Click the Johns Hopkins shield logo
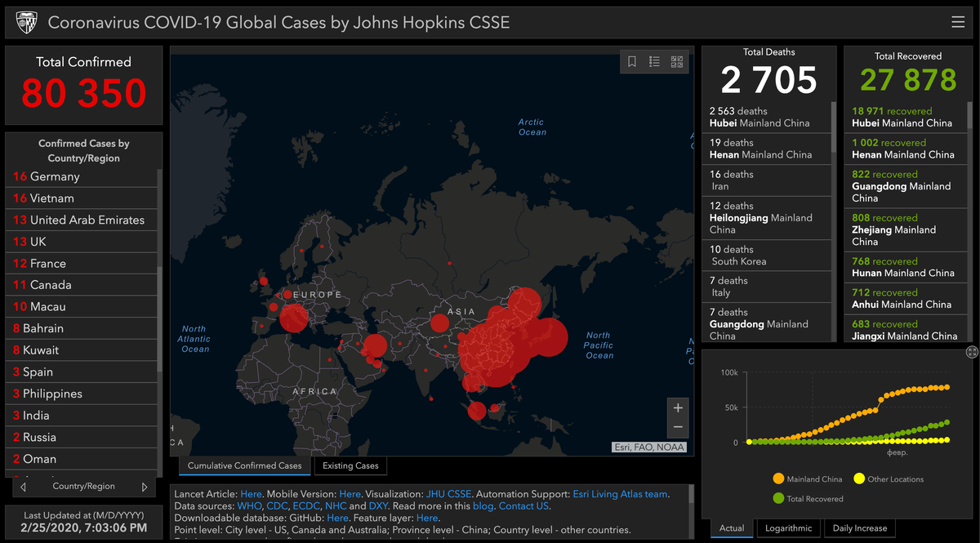980x543 pixels. [26, 22]
